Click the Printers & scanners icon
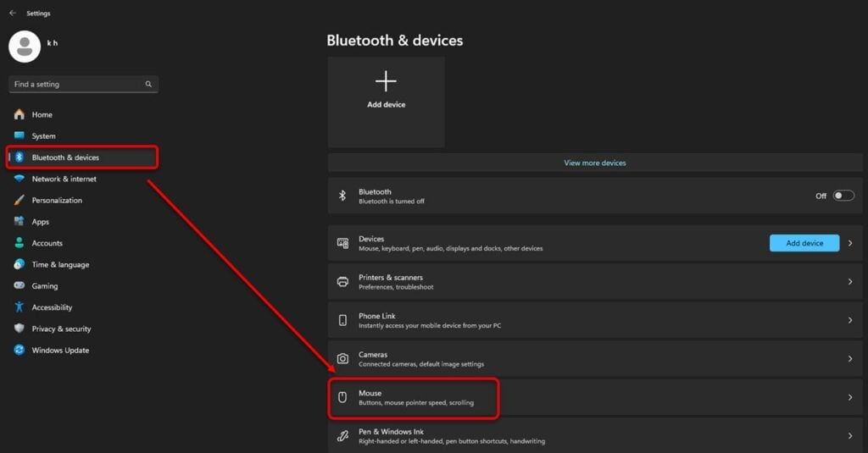 point(342,281)
